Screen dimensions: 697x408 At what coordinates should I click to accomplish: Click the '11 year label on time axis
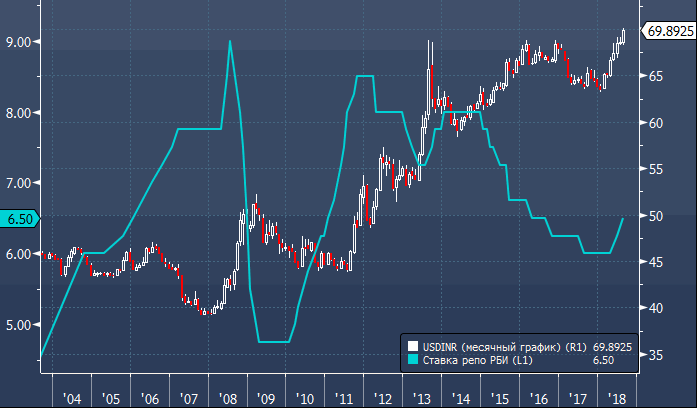tap(344, 397)
